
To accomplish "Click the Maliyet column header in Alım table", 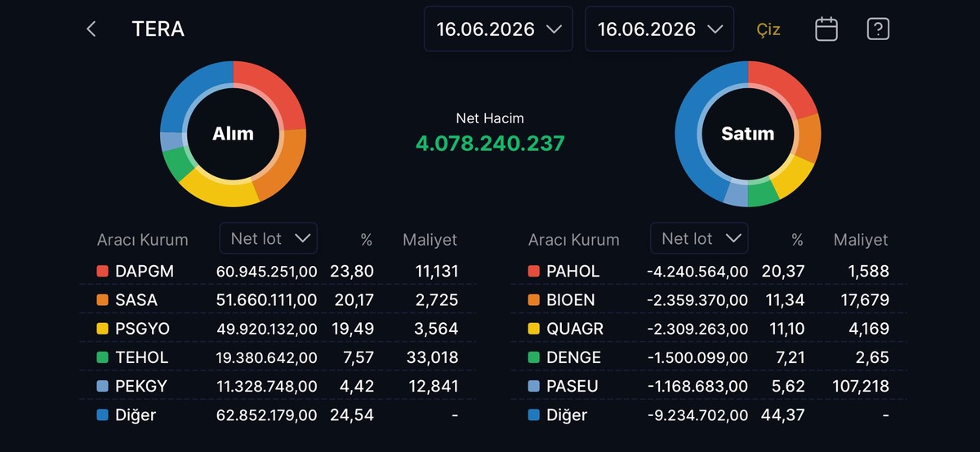I will click(x=430, y=240).
